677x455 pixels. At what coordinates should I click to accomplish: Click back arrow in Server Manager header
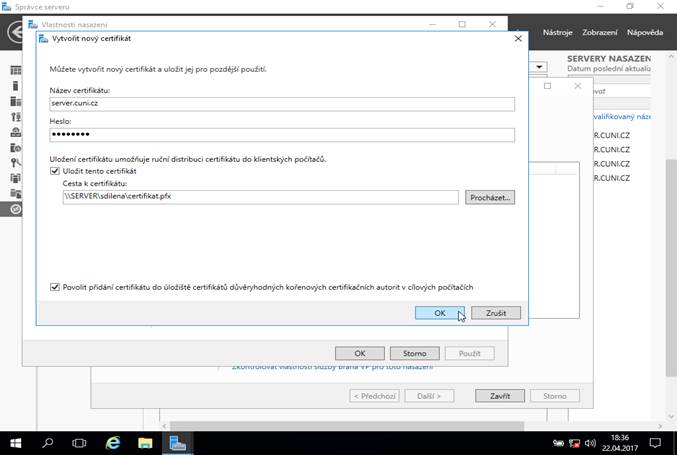16,32
